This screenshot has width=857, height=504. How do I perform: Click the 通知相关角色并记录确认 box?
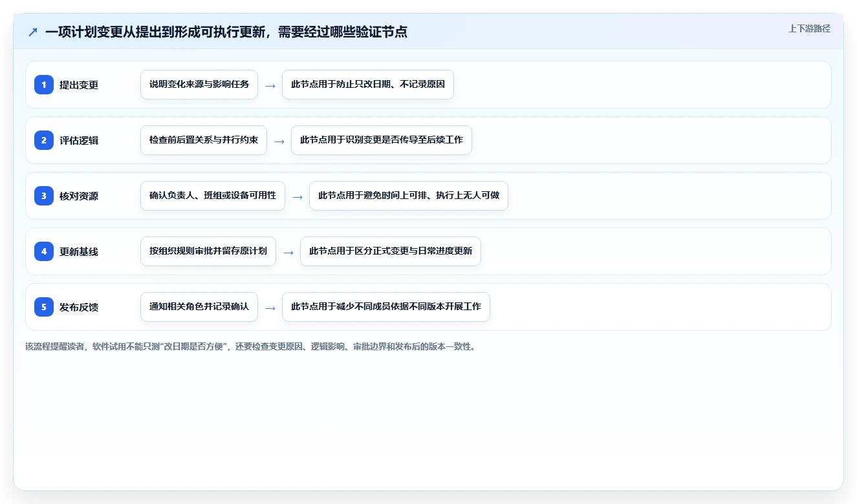point(199,307)
